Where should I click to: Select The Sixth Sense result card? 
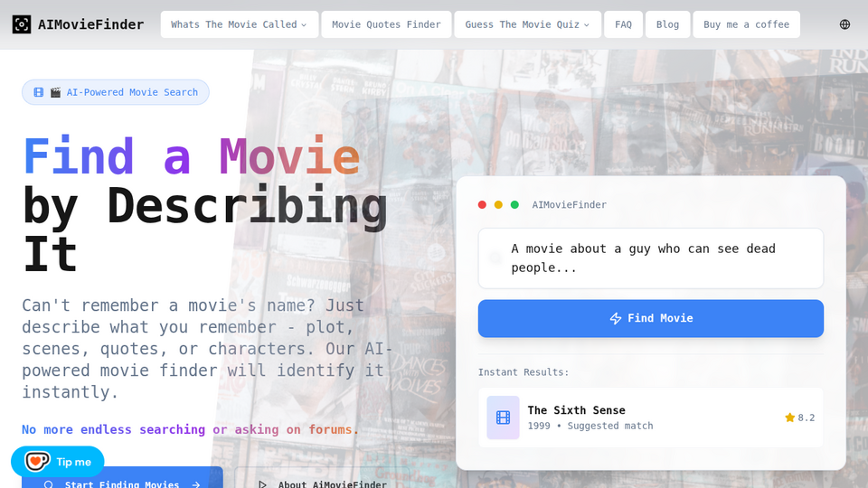point(650,418)
